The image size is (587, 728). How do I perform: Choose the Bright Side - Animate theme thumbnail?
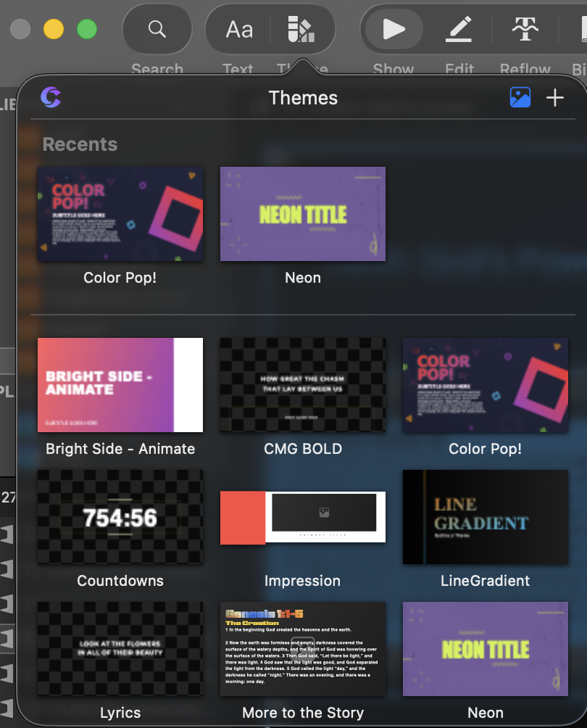click(x=120, y=385)
